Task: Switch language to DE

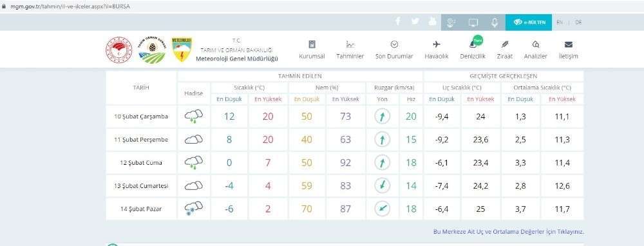Action: point(578,23)
